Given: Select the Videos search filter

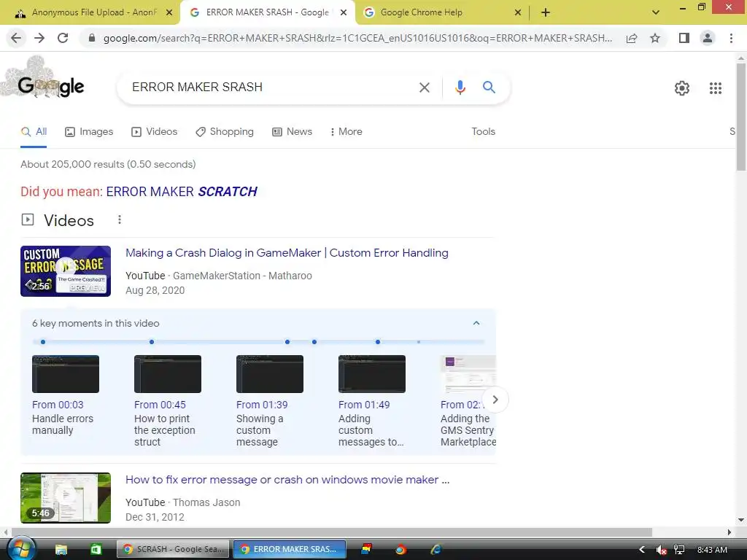Looking at the screenshot, I should click(155, 132).
